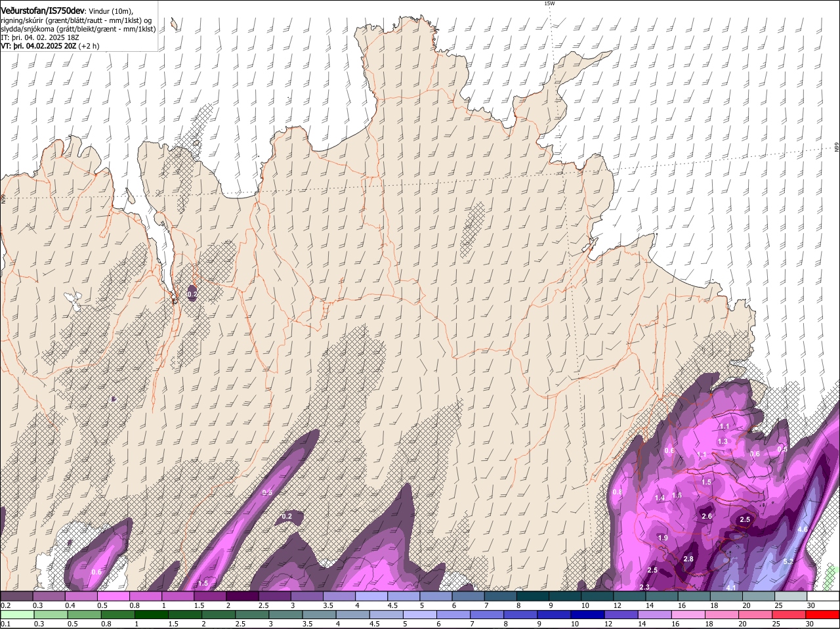Click the 1.3 precipitation value on the map

723,442
